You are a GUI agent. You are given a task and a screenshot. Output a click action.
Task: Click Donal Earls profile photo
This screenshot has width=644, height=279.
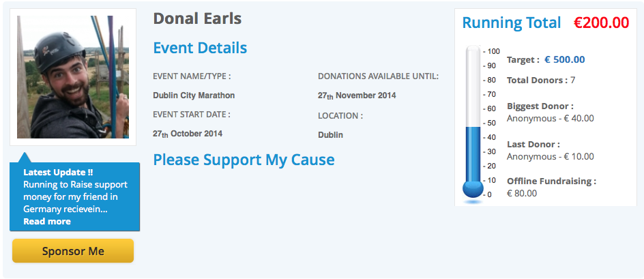click(x=73, y=77)
